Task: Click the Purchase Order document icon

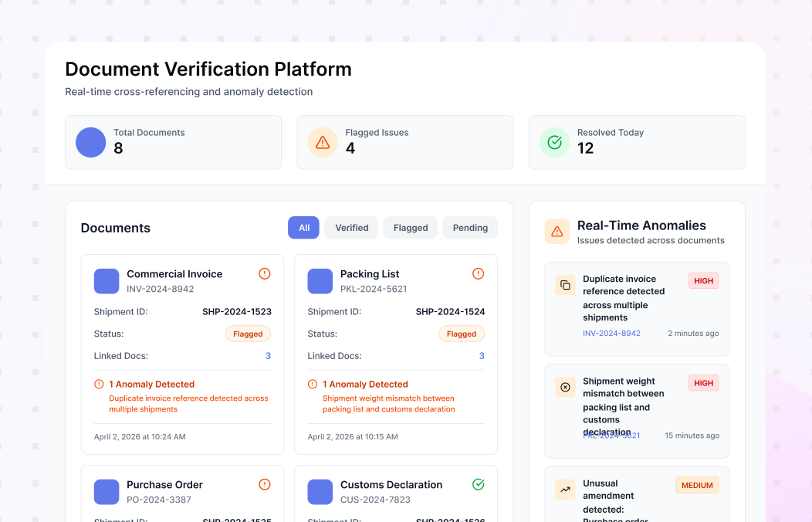Action: (x=107, y=492)
